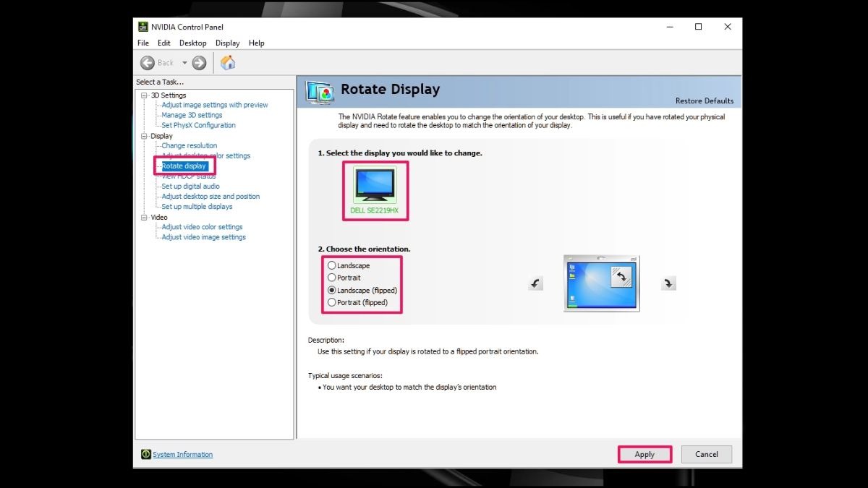Click the orientation preview monitor image
868x488 pixels.
(602, 283)
